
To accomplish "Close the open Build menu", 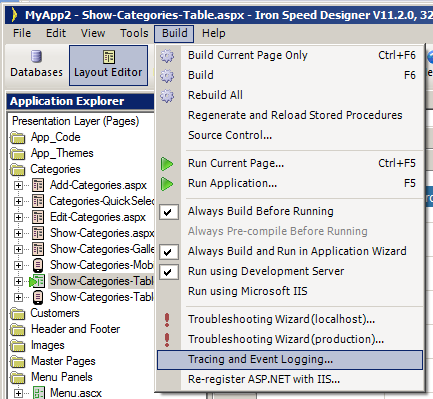I will click(174, 33).
